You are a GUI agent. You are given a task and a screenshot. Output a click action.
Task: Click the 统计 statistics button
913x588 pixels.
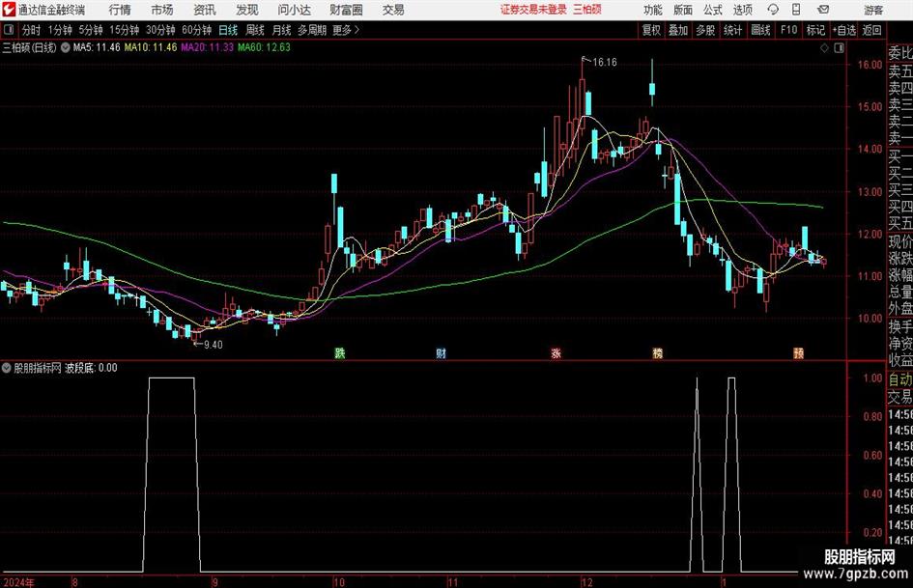[x=732, y=30]
